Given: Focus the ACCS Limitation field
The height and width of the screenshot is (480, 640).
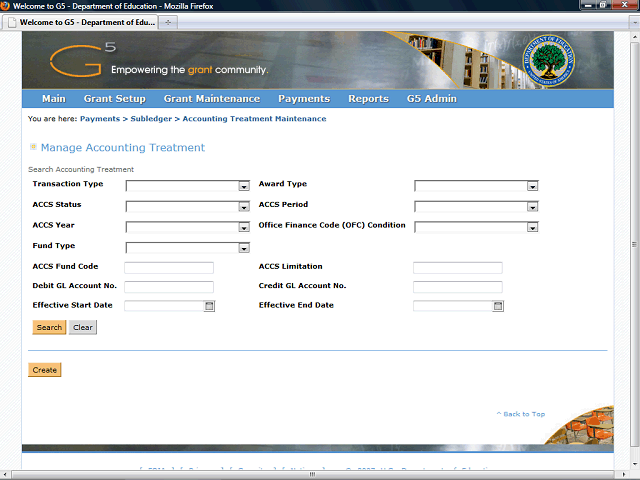Looking at the screenshot, I should pos(458,268).
